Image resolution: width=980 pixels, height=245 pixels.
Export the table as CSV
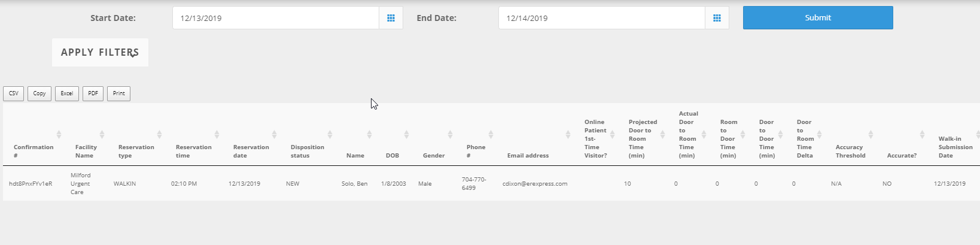click(x=13, y=93)
